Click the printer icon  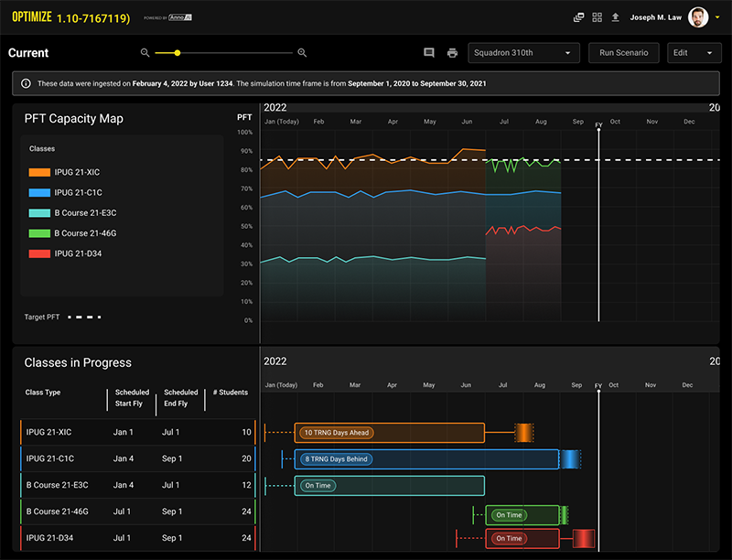tap(452, 53)
